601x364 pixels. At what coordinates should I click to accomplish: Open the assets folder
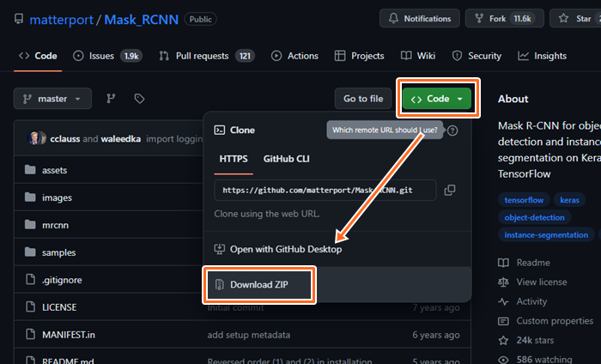[54, 170]
